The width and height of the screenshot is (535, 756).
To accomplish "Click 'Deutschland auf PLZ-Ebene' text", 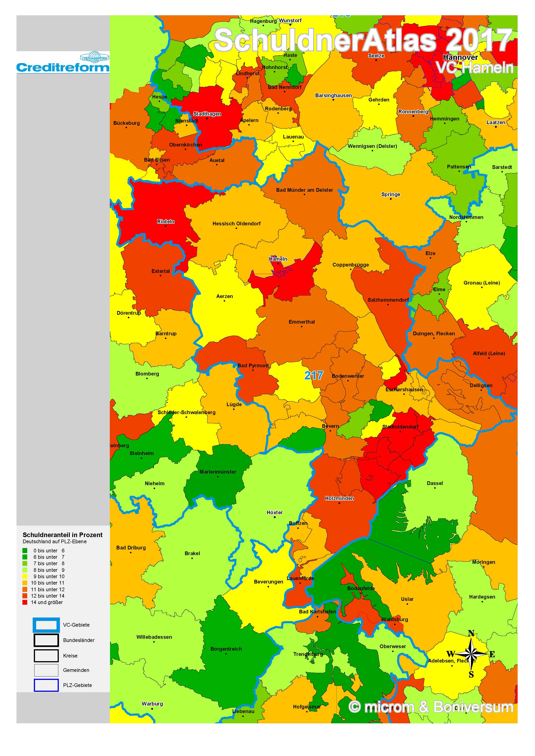I will click(x=55, y=542).
